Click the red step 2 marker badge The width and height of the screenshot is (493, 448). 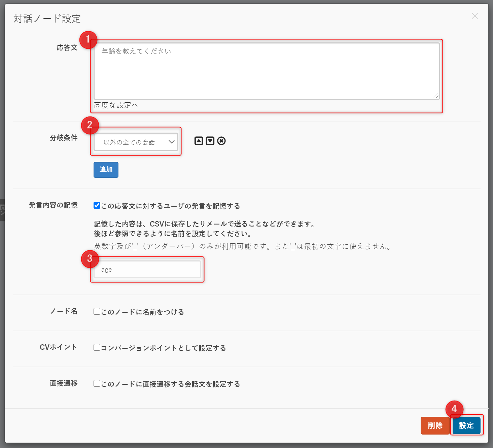pyautogui.click(x=90, y=125)
